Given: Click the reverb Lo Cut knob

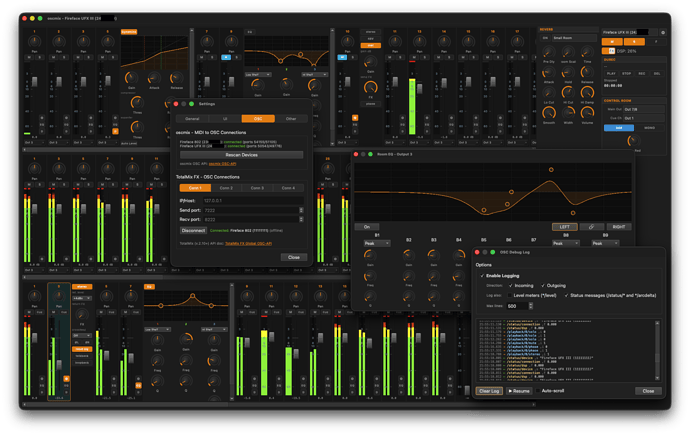Looking at the screenshot, I should click(x=549, y=92).
